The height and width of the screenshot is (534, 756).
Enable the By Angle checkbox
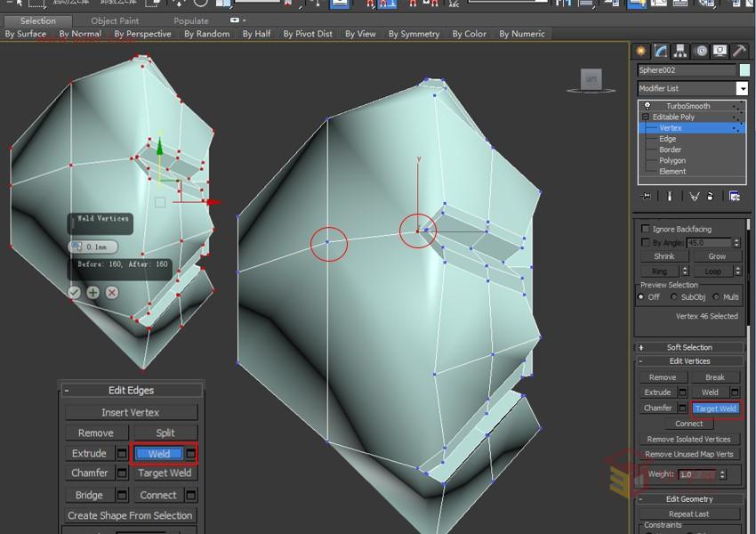pyautogui.click(x=644, y=242)
